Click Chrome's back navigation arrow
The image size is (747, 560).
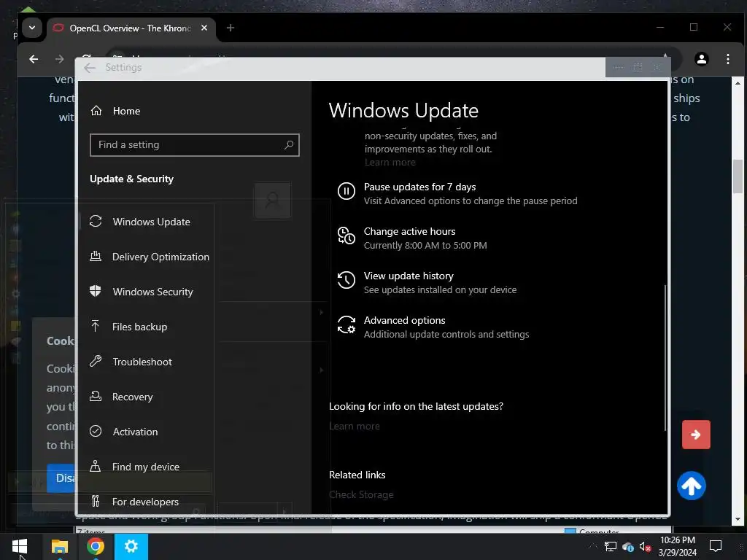(x=34, y=59)
